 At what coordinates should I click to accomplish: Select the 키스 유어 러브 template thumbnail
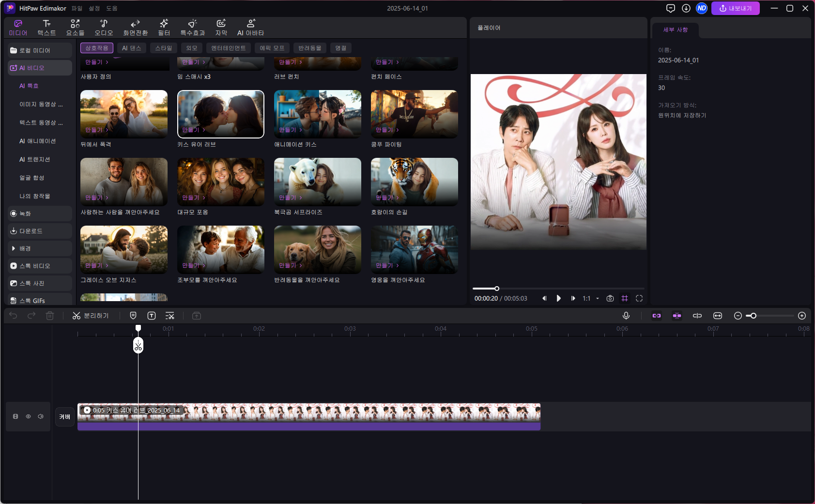coord(221,114)
